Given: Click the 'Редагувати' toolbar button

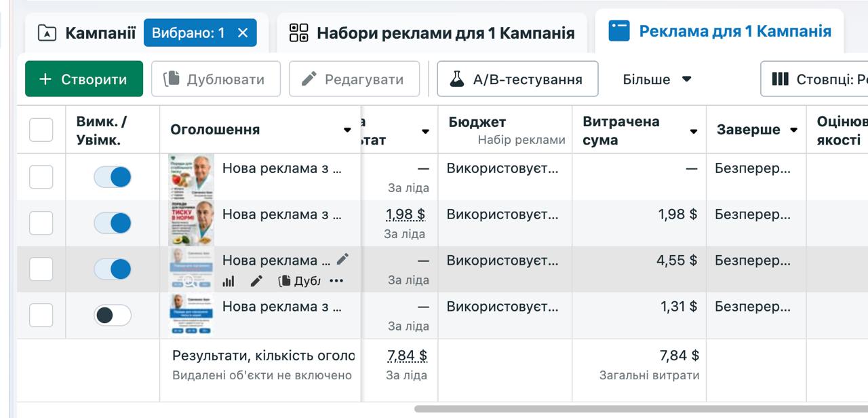Looking at the screenshot, I should tap(354, 79).
